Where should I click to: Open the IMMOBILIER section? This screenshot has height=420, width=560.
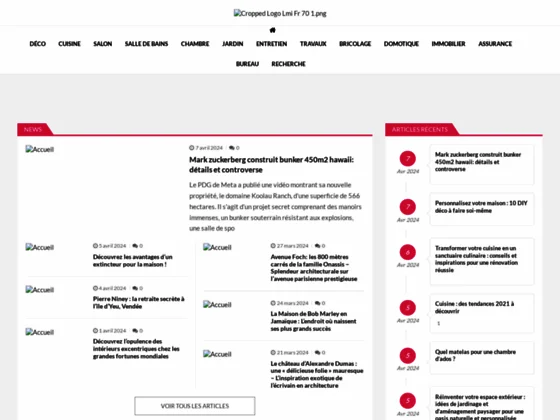(448, 44)
